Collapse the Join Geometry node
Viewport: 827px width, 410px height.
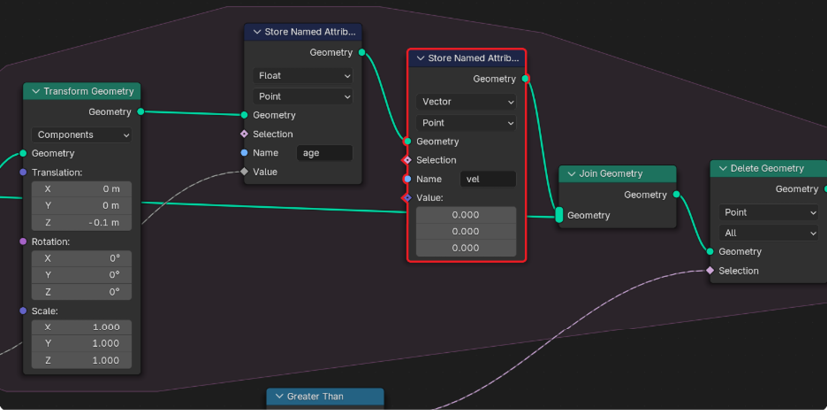[571, 174]
